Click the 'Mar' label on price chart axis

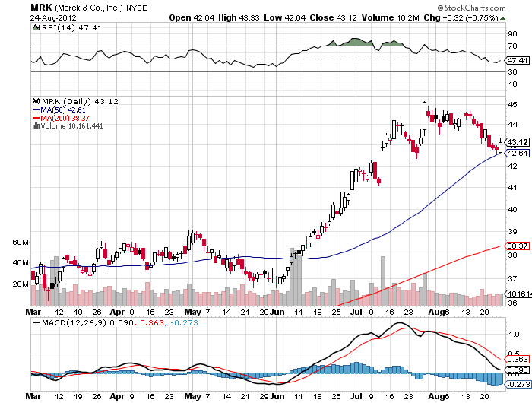tap(33, 312)
